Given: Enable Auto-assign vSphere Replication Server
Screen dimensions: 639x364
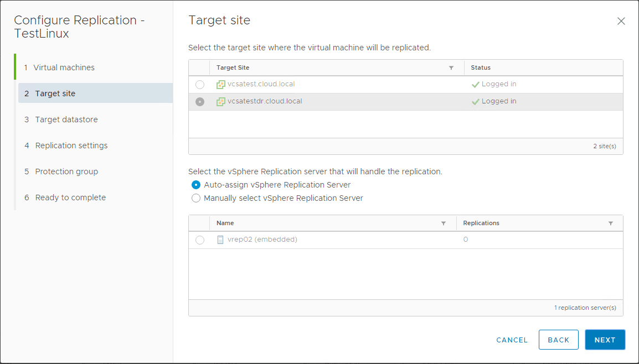Looking at the screenshot, I should coord(196,184).
